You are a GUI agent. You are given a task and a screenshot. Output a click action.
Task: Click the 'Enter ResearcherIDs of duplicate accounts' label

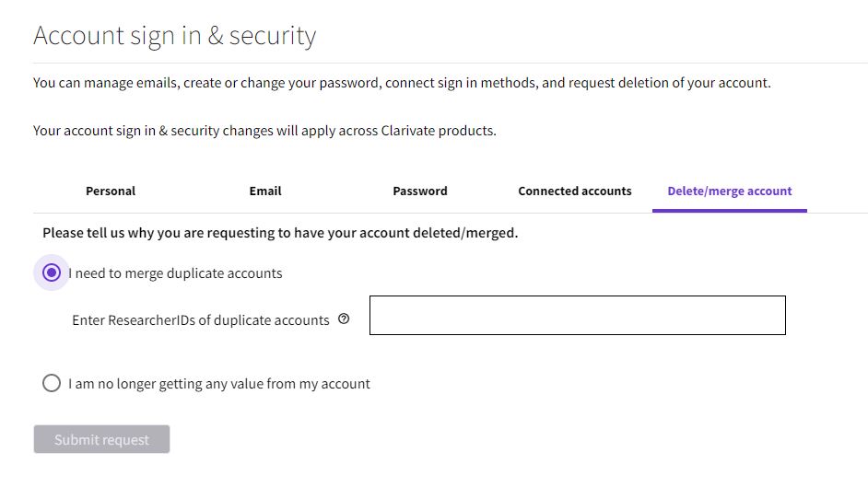pyautogui.click(x=200, y=320)
